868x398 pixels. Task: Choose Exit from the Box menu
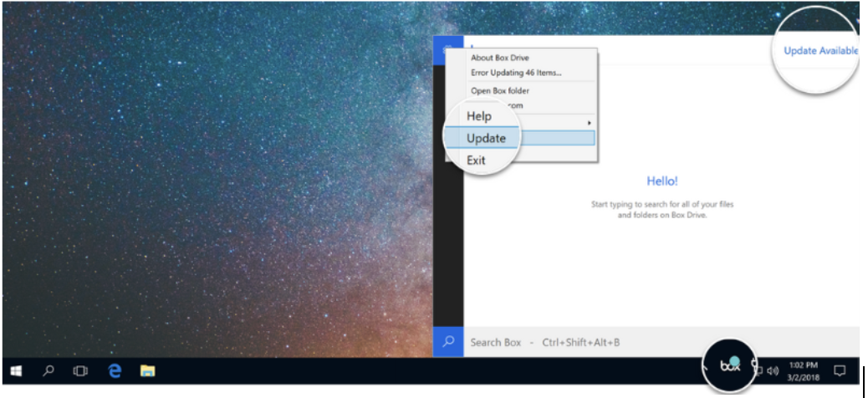(476, 160)
